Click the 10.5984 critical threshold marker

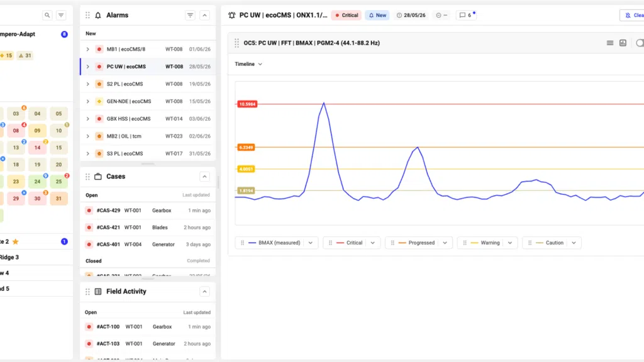[247, 104]
